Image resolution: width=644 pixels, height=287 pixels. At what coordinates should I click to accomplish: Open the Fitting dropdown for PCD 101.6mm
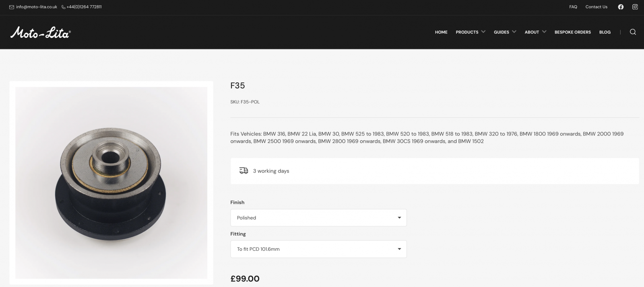point(318,249)
